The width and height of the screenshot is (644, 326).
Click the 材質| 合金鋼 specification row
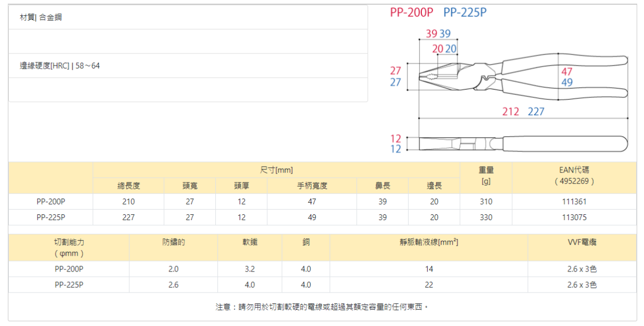(x=188, y=17)
